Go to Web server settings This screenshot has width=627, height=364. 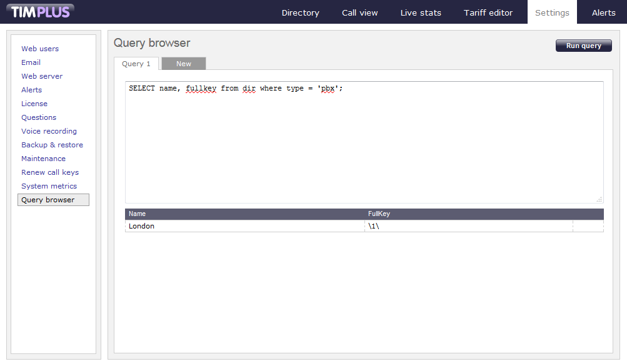[x=42, y=76]
